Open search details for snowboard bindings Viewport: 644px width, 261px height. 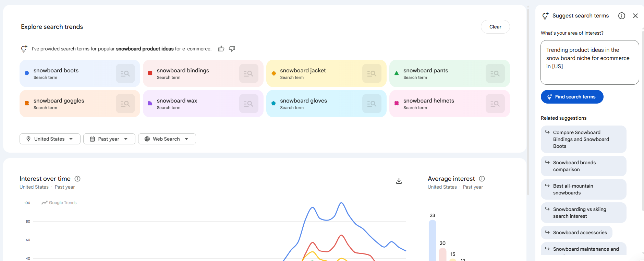tap(248, 73)
